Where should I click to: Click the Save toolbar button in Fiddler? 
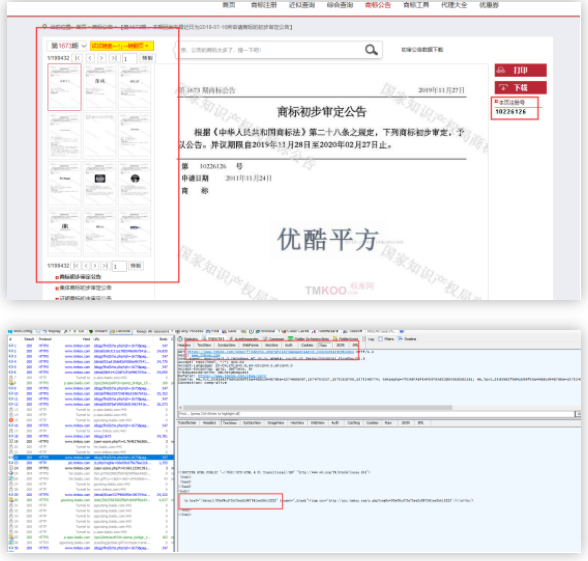[230, 331]
